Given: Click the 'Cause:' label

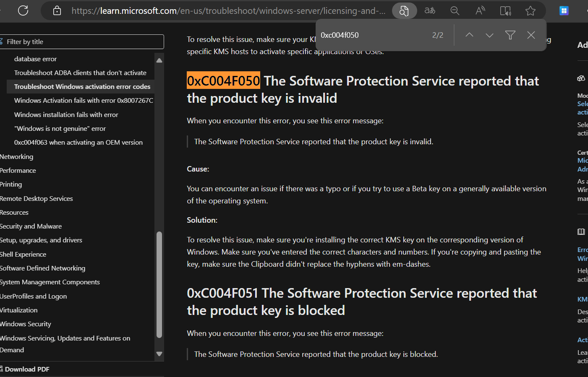Looking at the screenshot, I should coord(198,169).
